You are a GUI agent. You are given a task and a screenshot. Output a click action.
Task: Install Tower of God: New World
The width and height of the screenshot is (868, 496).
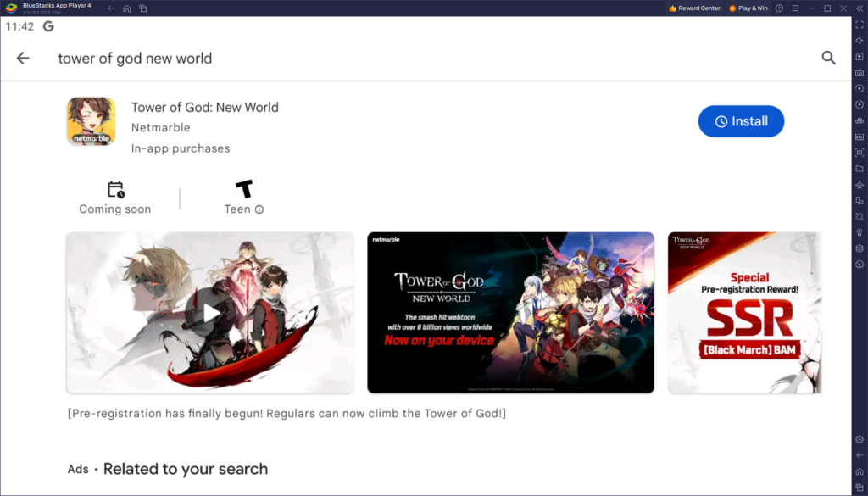coord(741,121)
